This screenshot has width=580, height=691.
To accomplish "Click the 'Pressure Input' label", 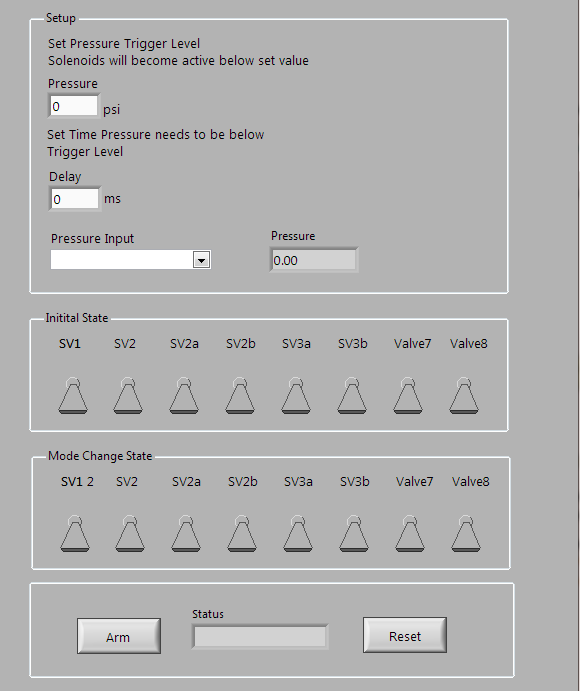I will 92,238.
